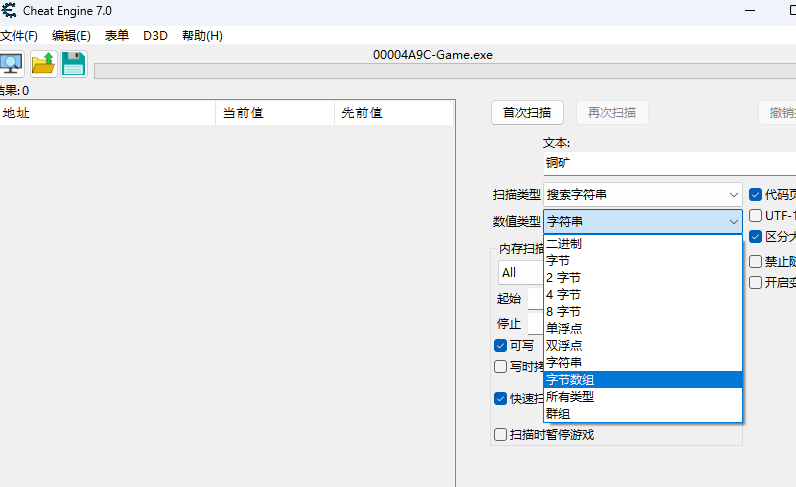796x487 pixels.
Task: Open the 表单 menu
Action: [117, 36]
